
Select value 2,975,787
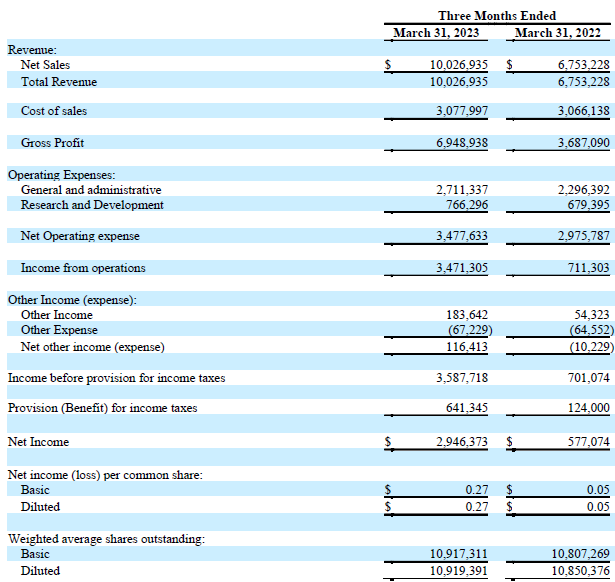(x=584, y=236)
